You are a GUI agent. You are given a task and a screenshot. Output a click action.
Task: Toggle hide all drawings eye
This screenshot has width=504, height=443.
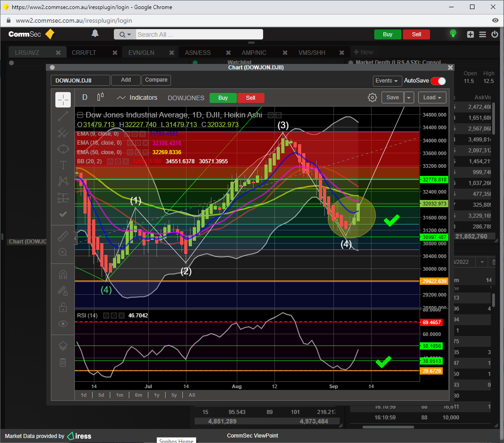coord(63,324)
